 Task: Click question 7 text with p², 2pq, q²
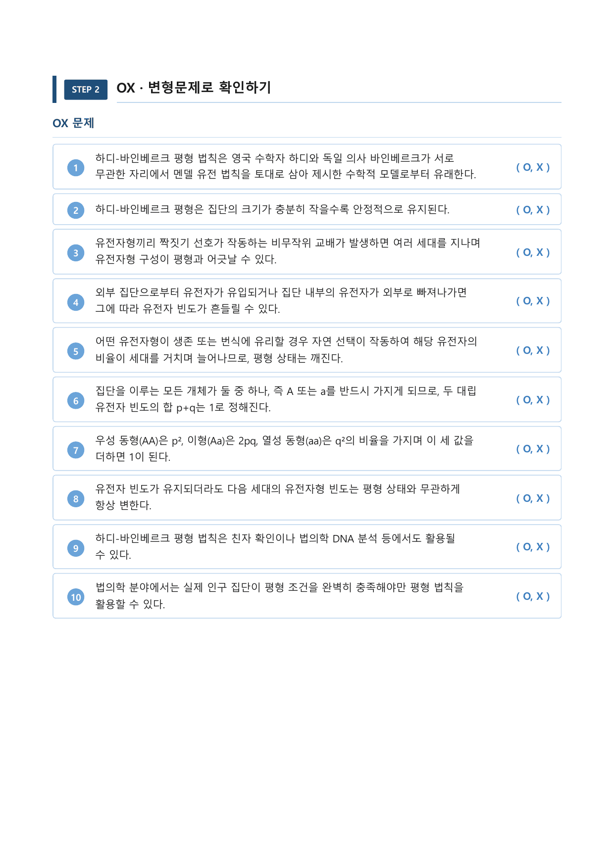tap(284, 448)
